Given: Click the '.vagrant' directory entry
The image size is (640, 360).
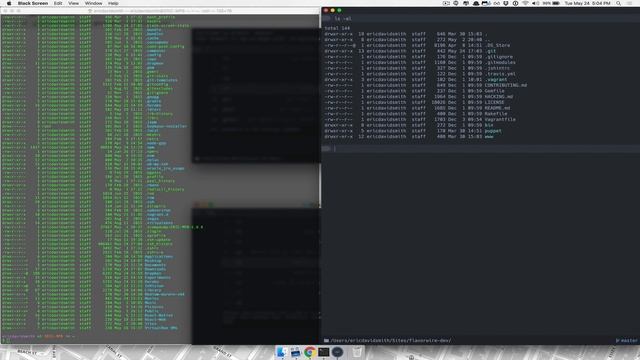Looking at the screenshot, I should click(496, 80).
